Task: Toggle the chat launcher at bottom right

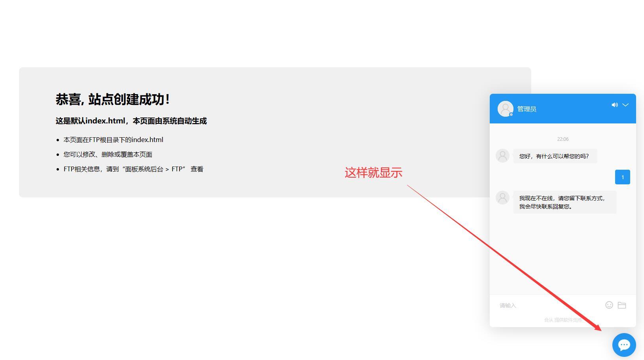Action: [x=624, y=345]
